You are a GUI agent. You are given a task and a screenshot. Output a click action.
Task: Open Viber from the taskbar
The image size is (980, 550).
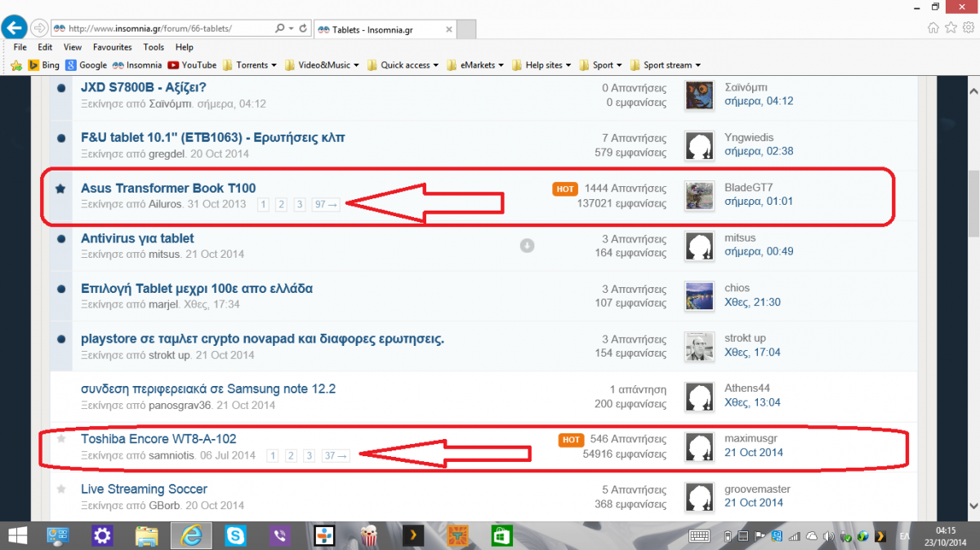click(281, 535)
